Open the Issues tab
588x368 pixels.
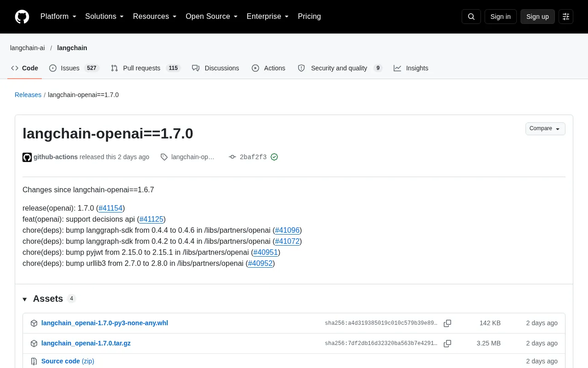pos(74,68)
